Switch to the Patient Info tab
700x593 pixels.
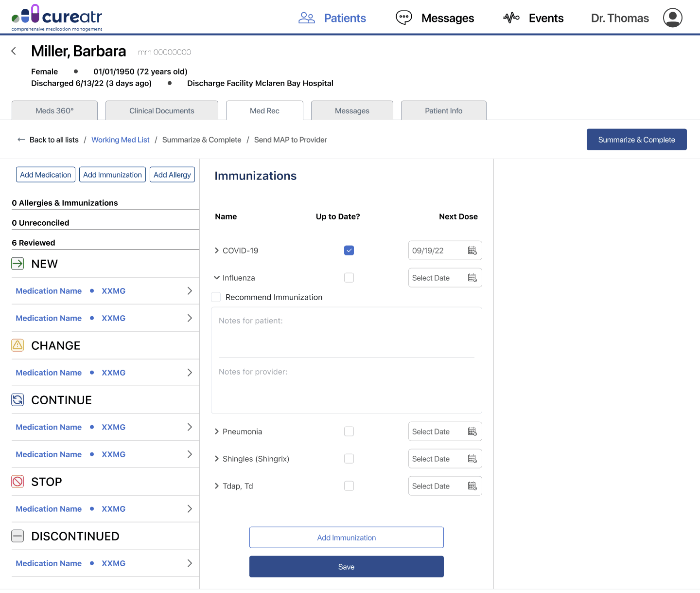444,110
